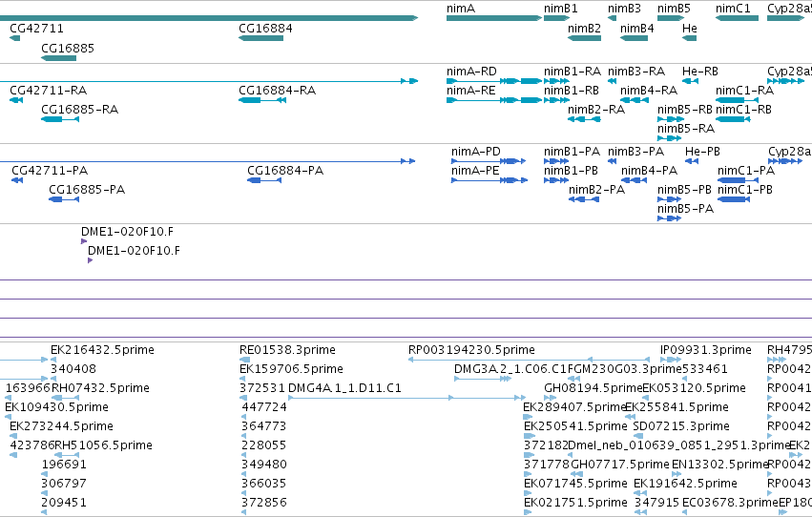Select the nimB5-RA transcript label
This screenshot has width=812, height=517.
(x=686, y=129)
